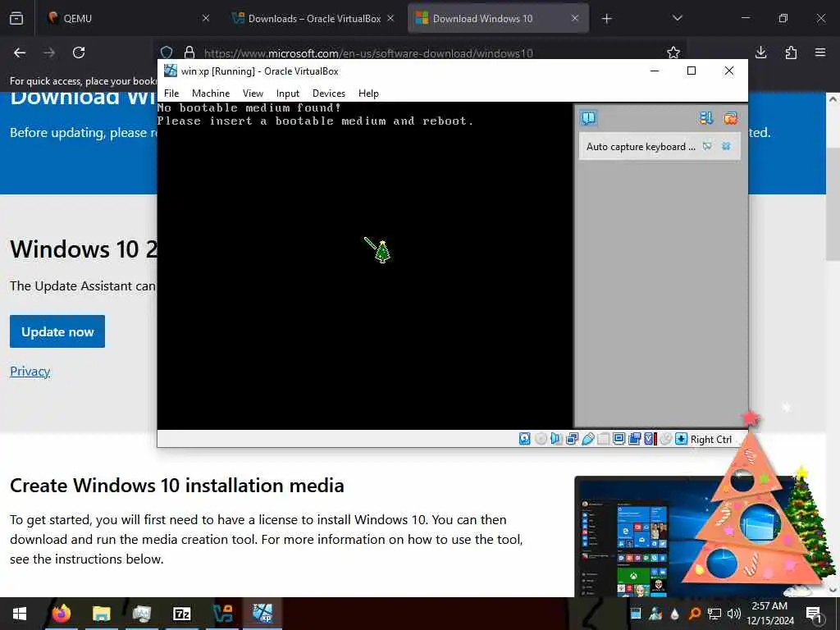The image size is (840, 630).
Task: Close the Downloads – Oracle VirtualBox tab
Action: tap(390, 18)
